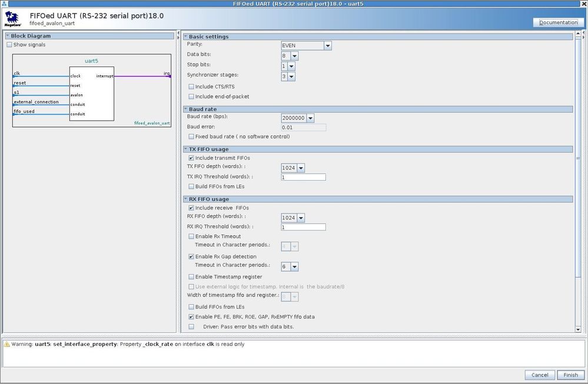Click the panel splitter collapse arrows
The image size is (588, 384).
click(x=178, y=35)
